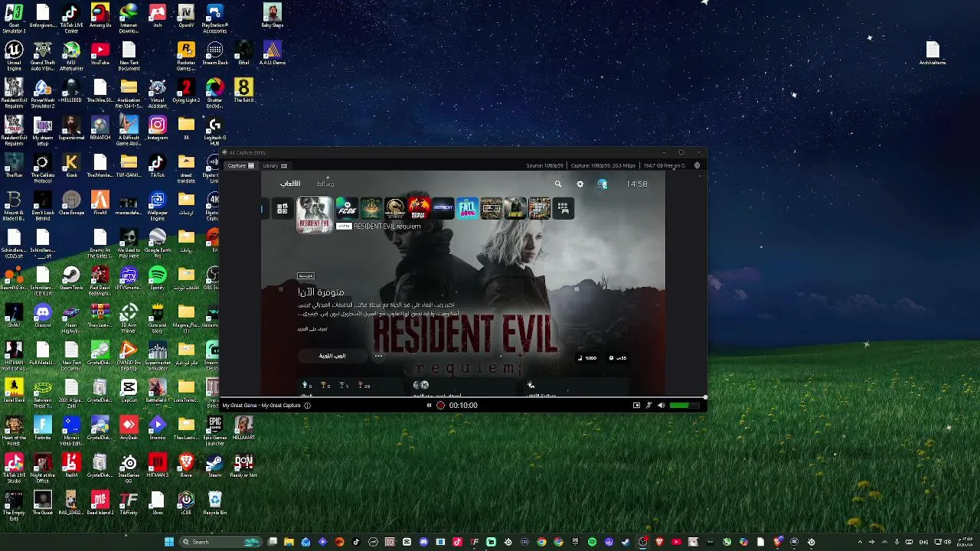Select the Red Dead Redemption tile in PS5 row

click(x=419, y=208)
